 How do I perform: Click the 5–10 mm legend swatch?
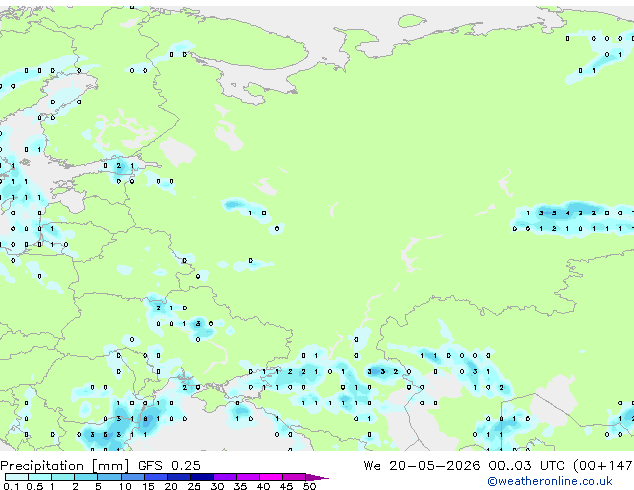click(109, 477)
